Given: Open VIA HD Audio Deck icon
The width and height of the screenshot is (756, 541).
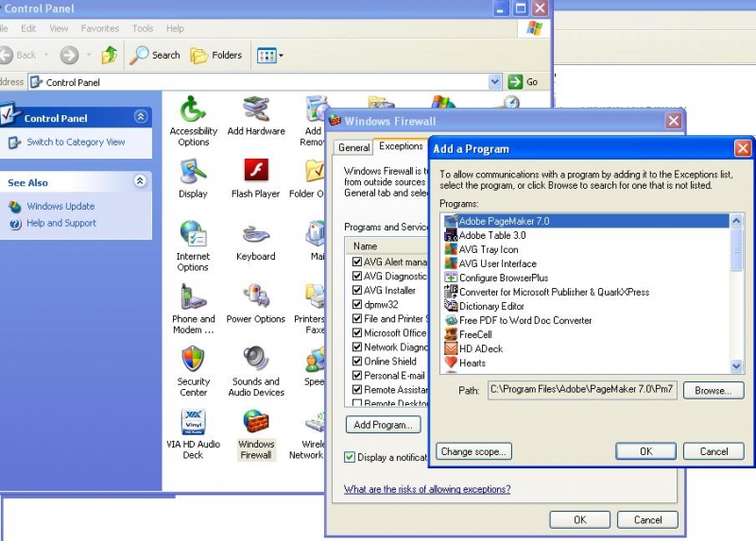Looking at the screenshot, I should click(x=193, y=422).
